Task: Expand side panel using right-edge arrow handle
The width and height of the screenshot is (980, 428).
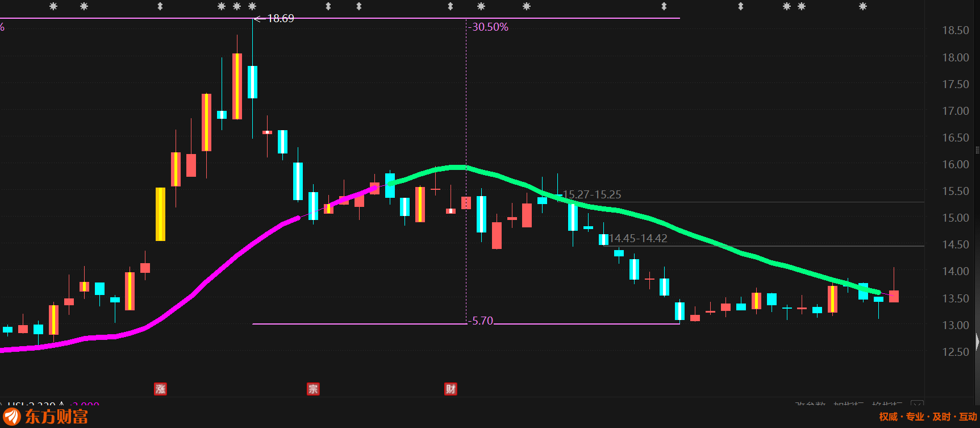Action: click(x=977, y=342)
